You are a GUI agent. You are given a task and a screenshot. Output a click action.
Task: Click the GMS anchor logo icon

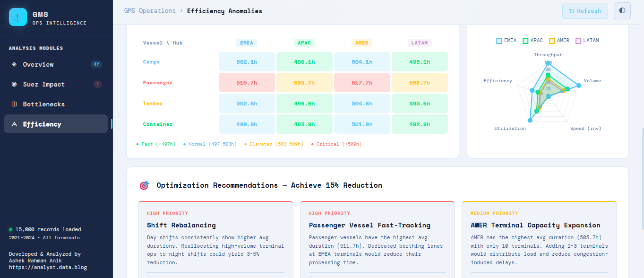point(18,17)
